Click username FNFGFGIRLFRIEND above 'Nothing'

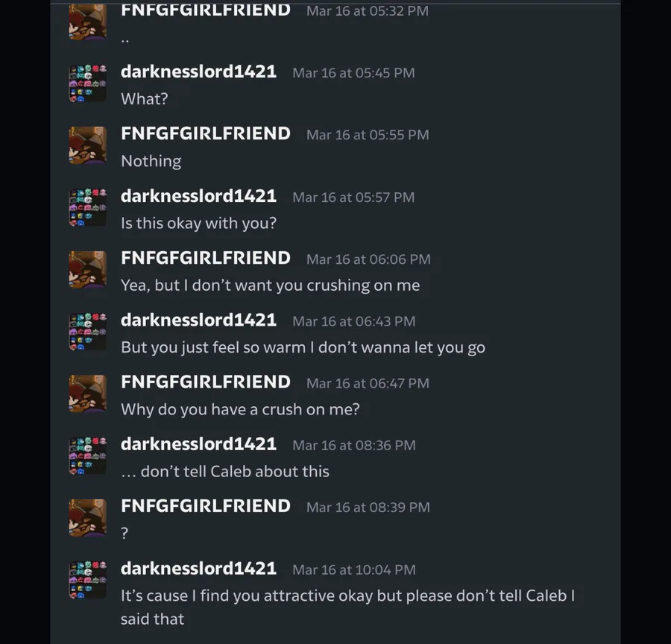(x=206, y=133)
